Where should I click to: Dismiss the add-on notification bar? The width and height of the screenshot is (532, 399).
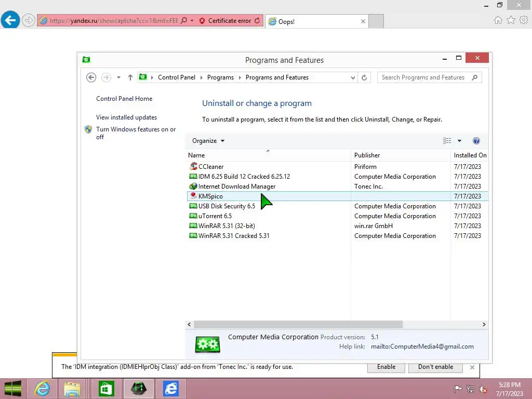click(x=472, y=367)
